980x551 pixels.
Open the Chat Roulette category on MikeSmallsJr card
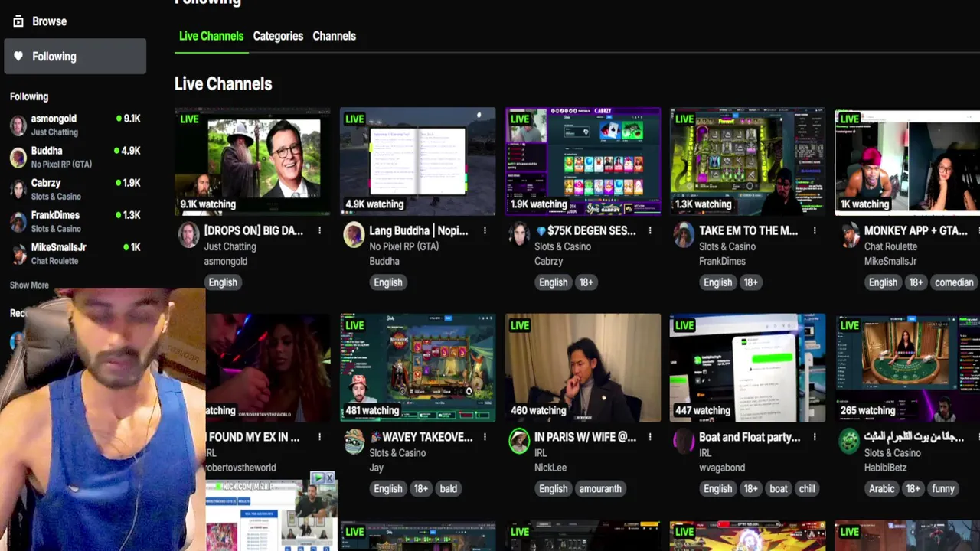(890, 246)
